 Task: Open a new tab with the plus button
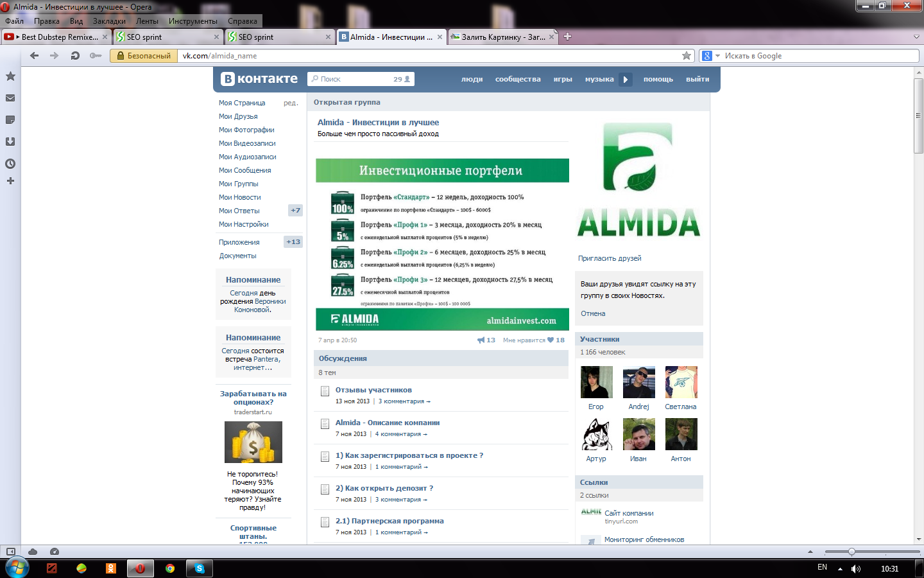point(567,37)
